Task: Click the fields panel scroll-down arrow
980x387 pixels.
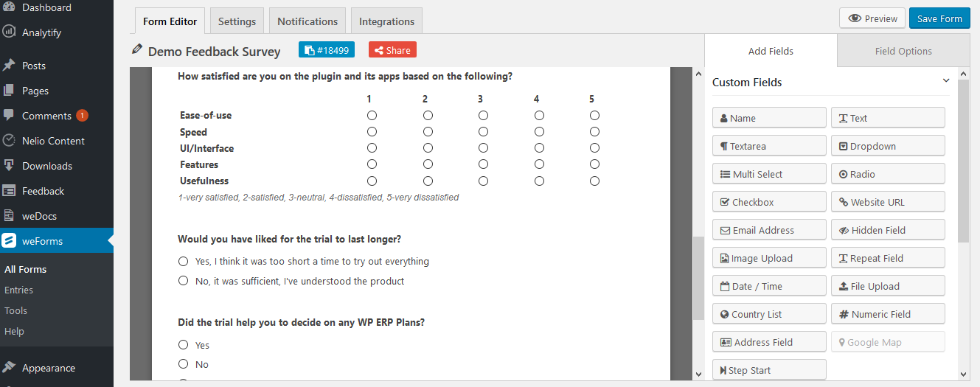Action: point(963,374)
